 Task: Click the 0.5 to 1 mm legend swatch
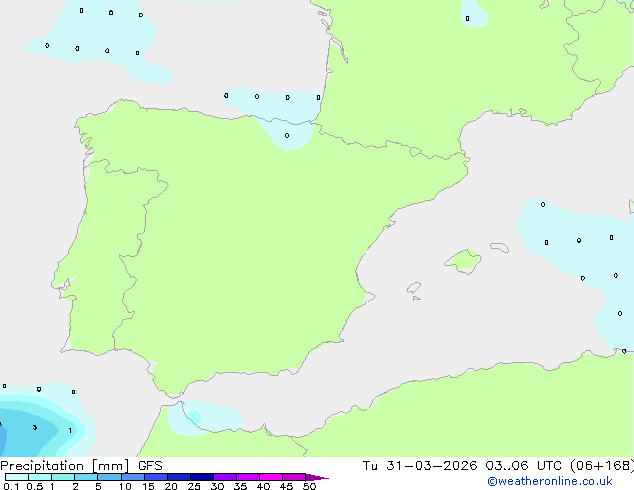(x=40, y=477)
